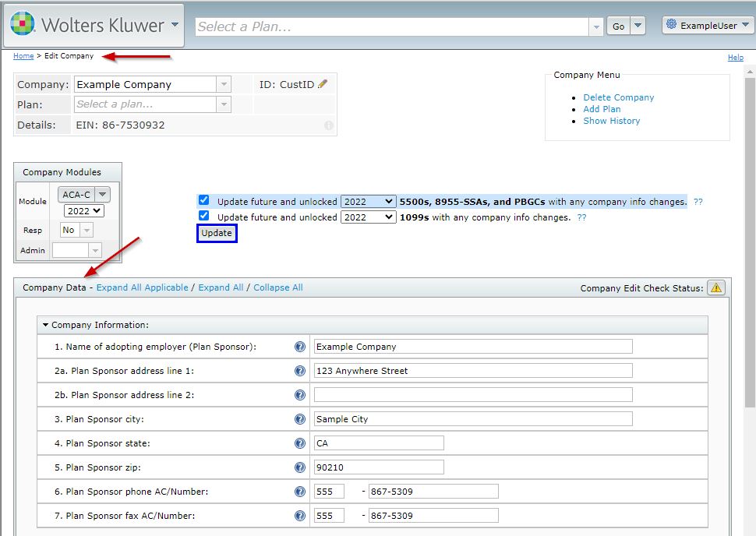The image size is (756, 536).
Task: Open help for Plan Sponsor zip
Action: [x=300, y=467]
